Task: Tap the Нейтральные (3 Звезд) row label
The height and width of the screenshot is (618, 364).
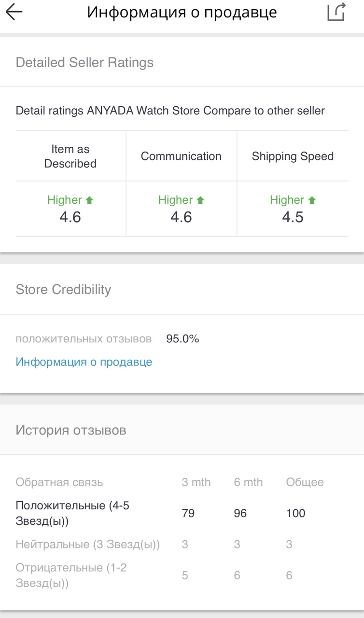Action: click(x=87, y=545)
